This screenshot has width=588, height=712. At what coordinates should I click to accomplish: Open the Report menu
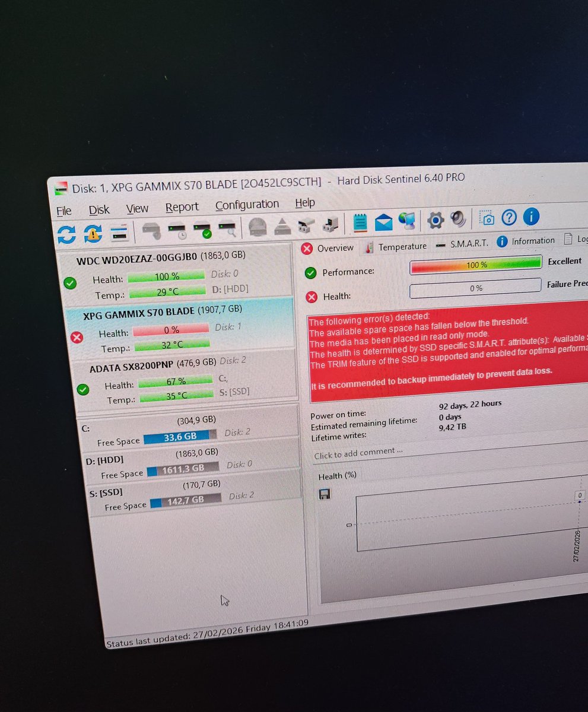182,207
